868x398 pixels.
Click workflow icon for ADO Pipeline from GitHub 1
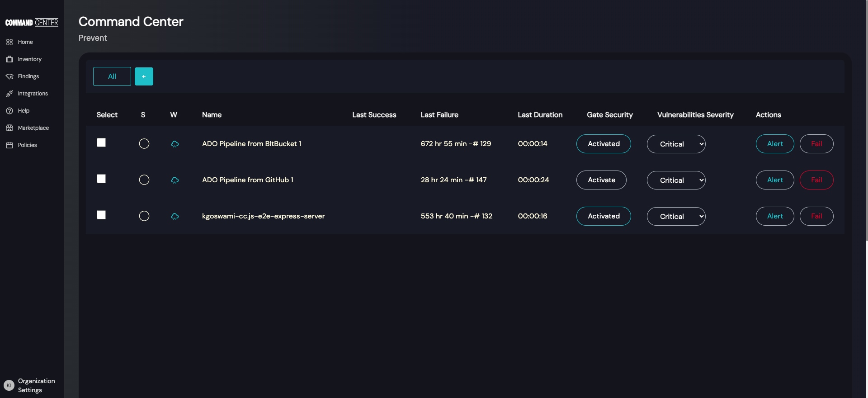pos(175,180)
